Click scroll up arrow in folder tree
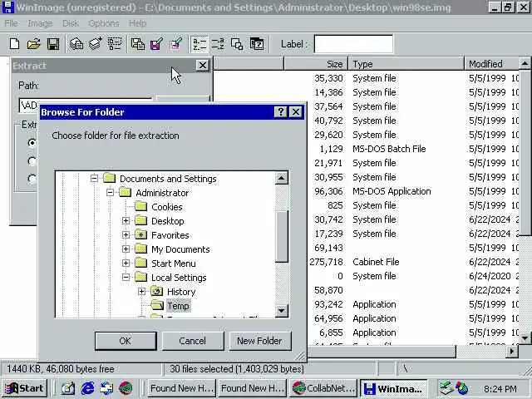Viewport: 532px width, 399px height. pos(282,178)
